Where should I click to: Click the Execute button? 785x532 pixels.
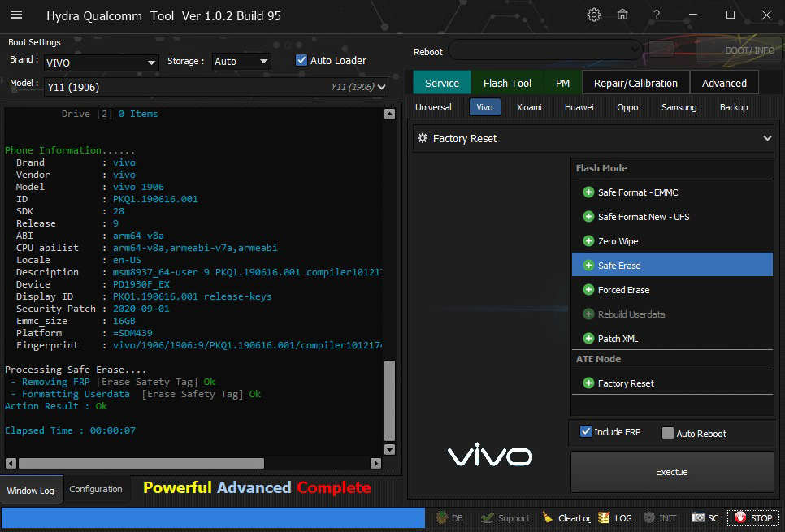pyautogui.click(x=672, y=472)
